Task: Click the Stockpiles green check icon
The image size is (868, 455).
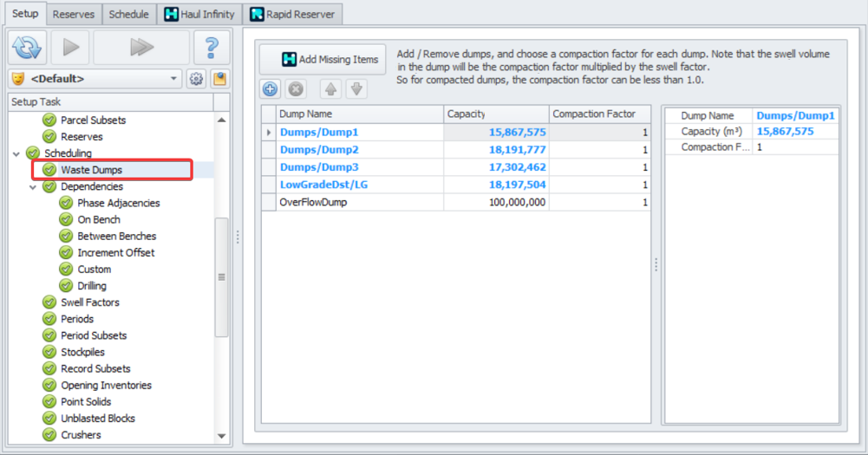Action: pos(49,352)
